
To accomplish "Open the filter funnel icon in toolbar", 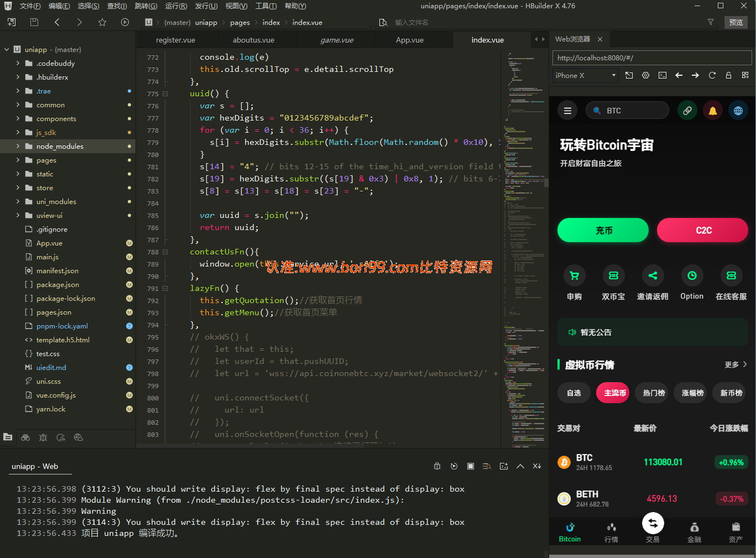I will coord(711,22).
